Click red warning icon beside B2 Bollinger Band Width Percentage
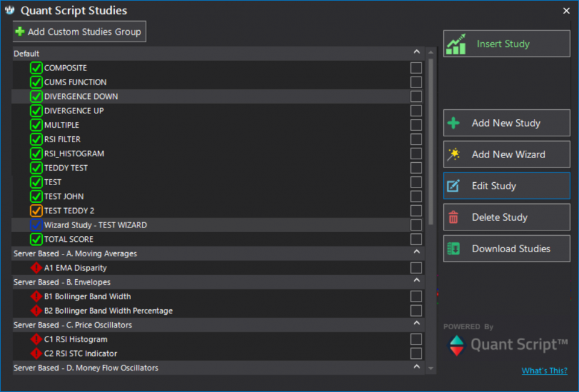The image size is (579, 392). pyautogui.click(x=36, y=311)
